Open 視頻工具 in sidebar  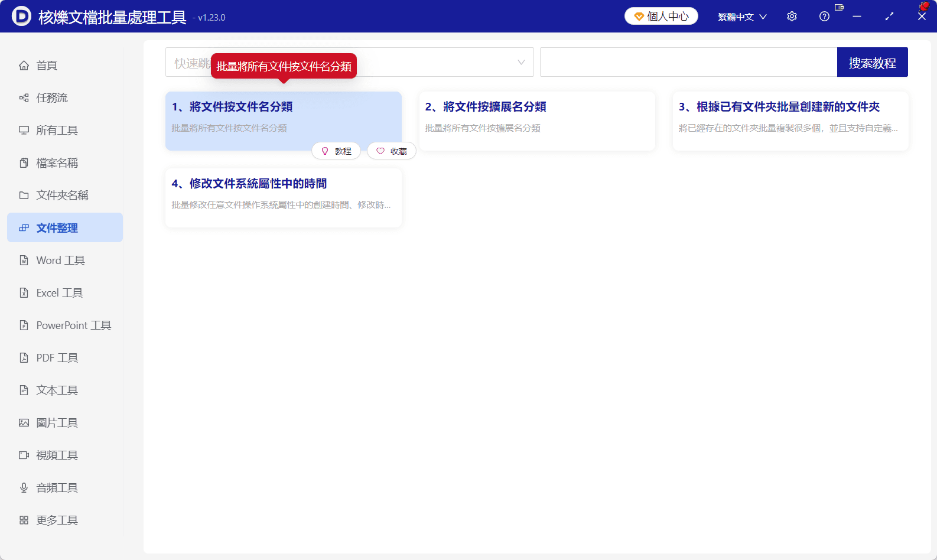(x=65, y=455)
